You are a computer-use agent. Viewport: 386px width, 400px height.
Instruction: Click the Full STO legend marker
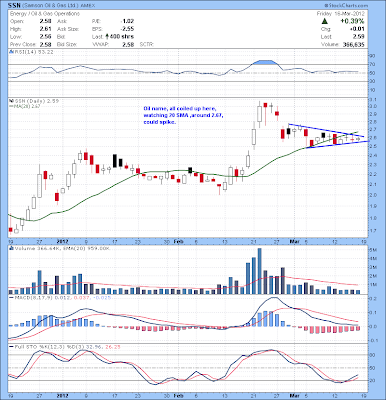pos(11,347)
